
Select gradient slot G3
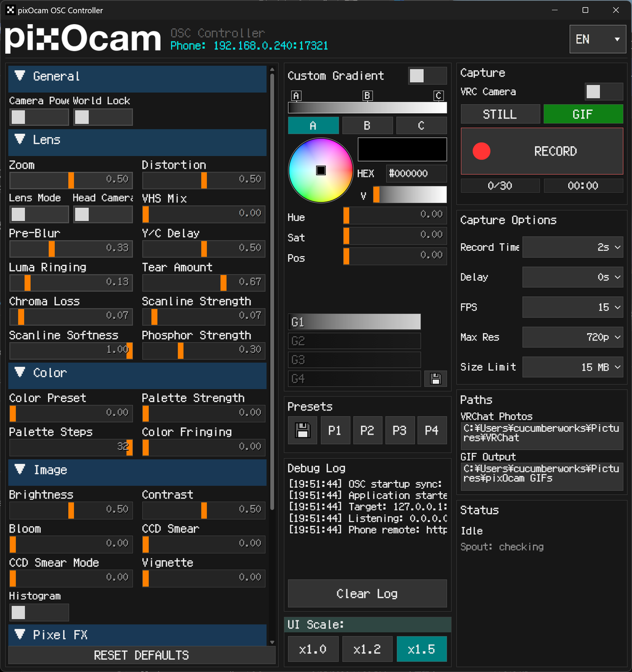click(x=354, y=360)
